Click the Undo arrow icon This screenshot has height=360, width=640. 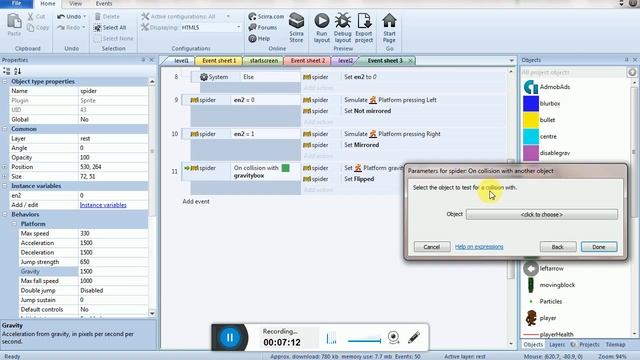click(61, 16)
